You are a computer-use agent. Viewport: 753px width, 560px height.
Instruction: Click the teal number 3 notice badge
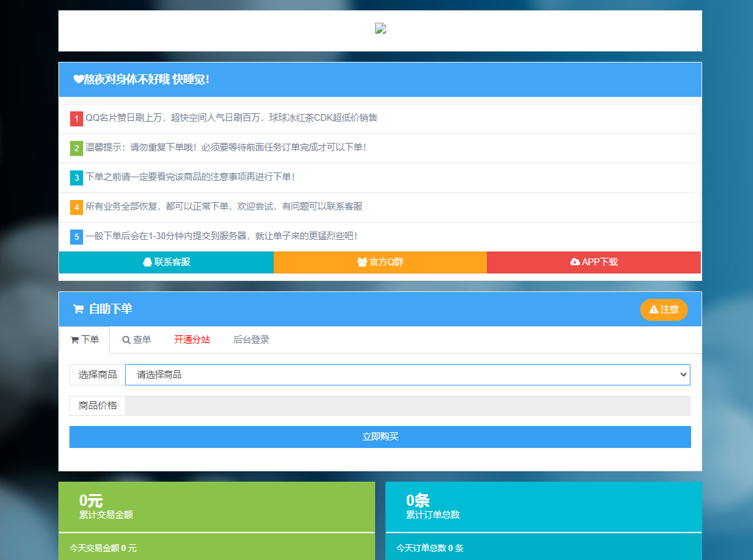76,178
